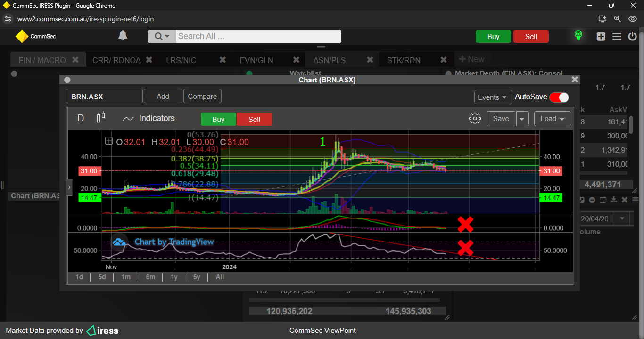Viewport: 644px width, 339px height.
Task: Click the Sell button in the CommSec header
Action: 531,37
